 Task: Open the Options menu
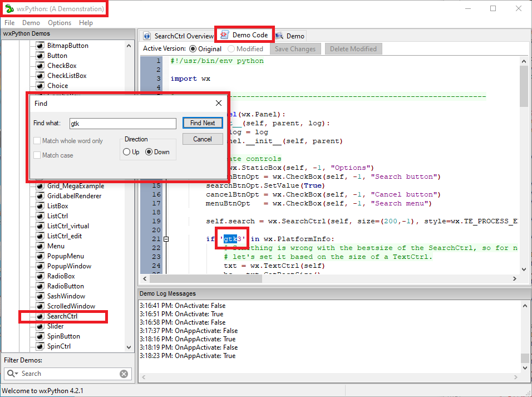60,23
